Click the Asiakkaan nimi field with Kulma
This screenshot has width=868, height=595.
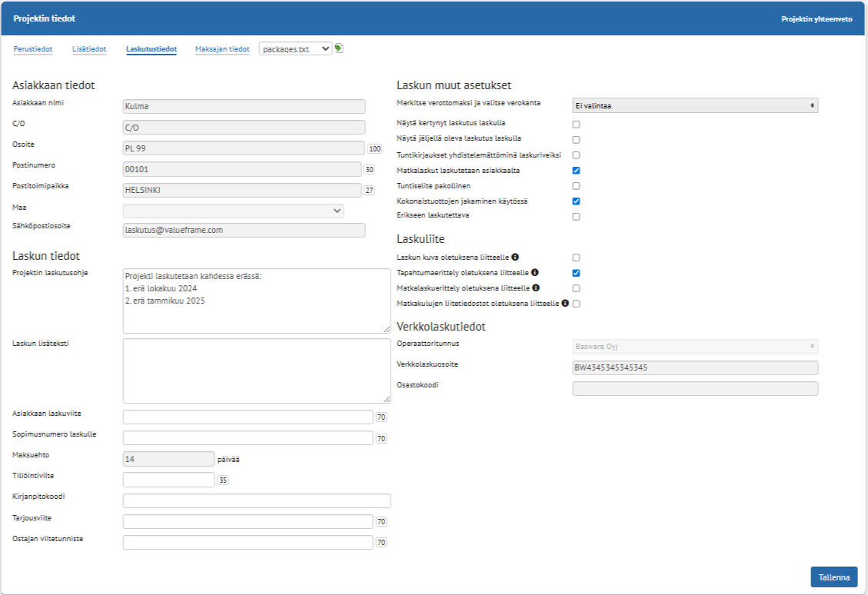244,106
